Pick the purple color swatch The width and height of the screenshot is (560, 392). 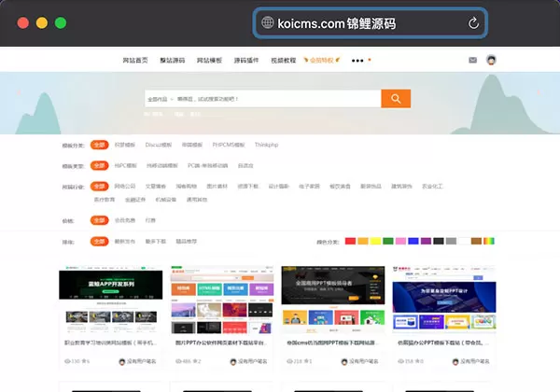(426, 242)
